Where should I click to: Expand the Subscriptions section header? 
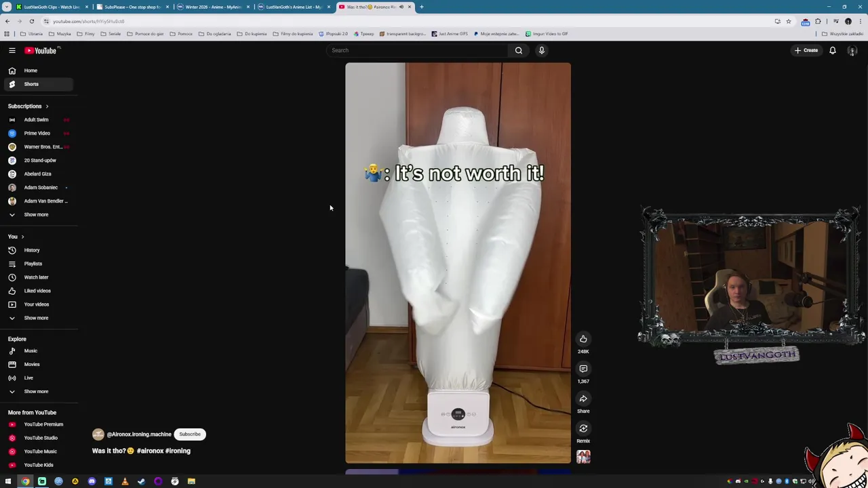[x=28, y=106]
